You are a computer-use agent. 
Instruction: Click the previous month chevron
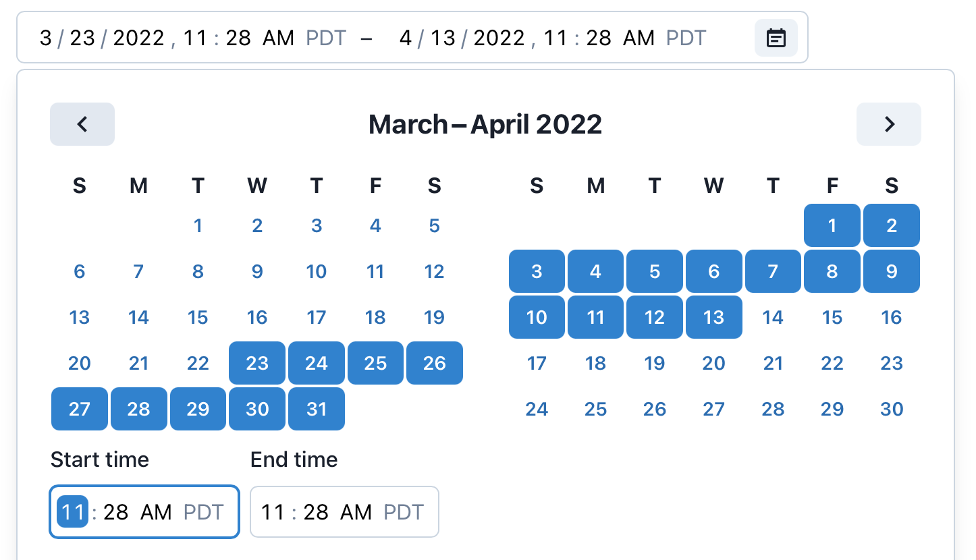pos(82,124)
